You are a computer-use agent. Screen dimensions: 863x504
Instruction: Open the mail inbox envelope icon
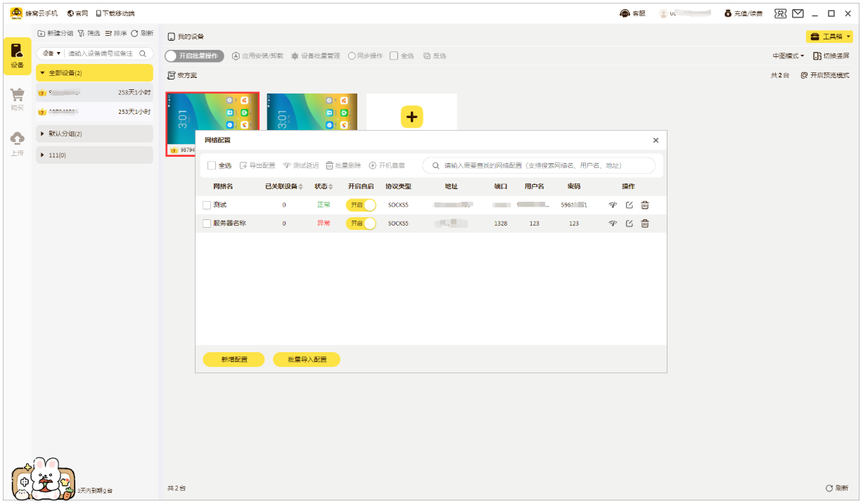tap(798, 14)
